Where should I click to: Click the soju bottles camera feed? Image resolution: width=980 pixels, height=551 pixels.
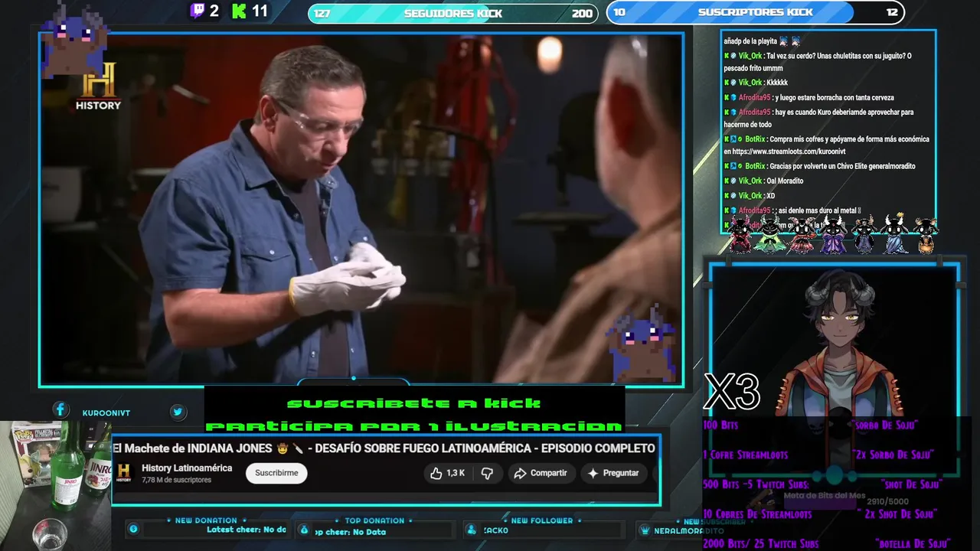tap(55, 486)
